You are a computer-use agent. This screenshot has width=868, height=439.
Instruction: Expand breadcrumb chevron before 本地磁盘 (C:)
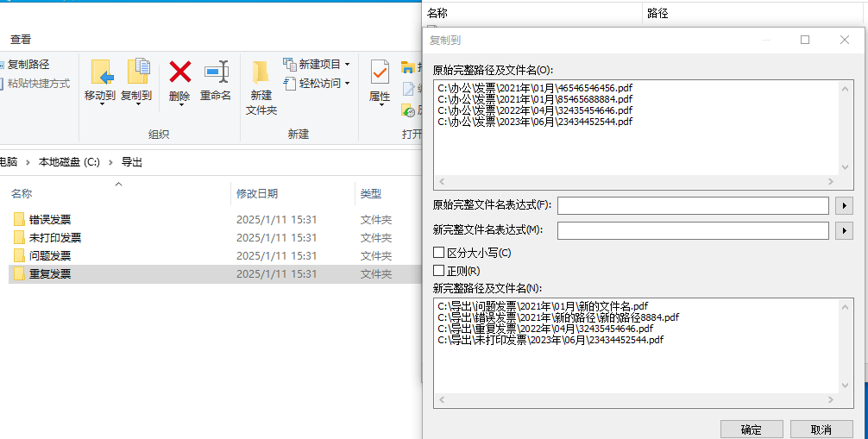pos(28,162)
